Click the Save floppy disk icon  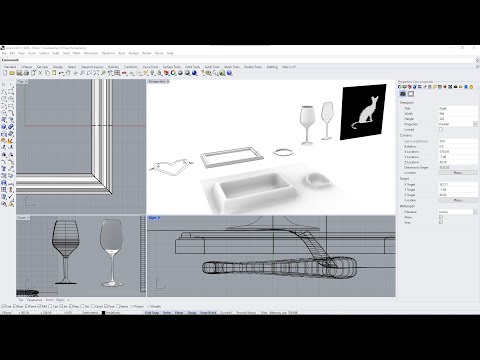point(19,73)
